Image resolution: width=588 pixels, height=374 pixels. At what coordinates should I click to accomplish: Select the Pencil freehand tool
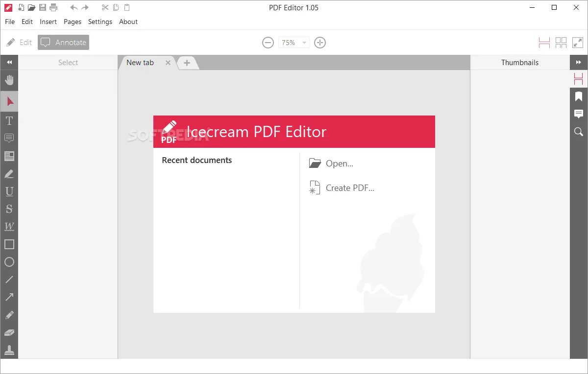tap(9, 315)
